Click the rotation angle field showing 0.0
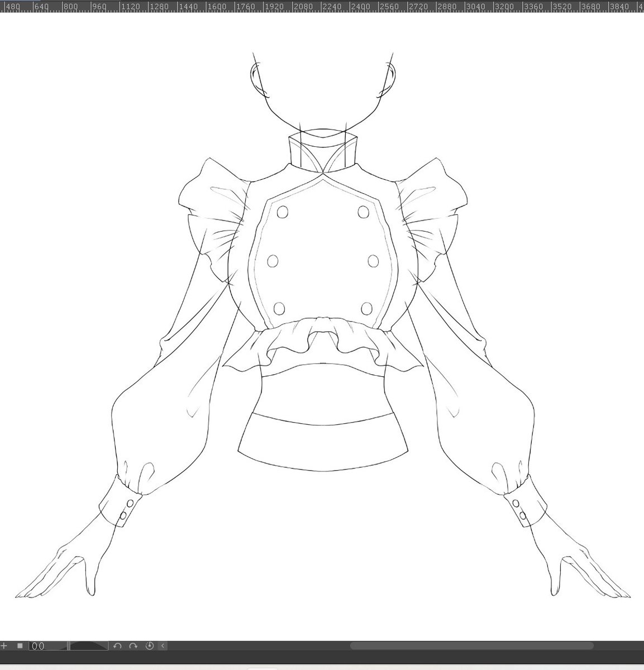 [48, 646]
